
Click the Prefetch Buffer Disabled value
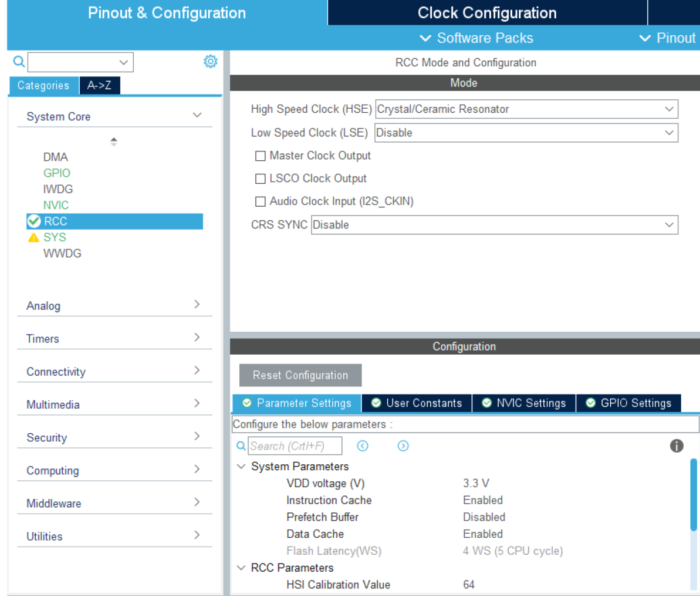click(x=484, y=518)
